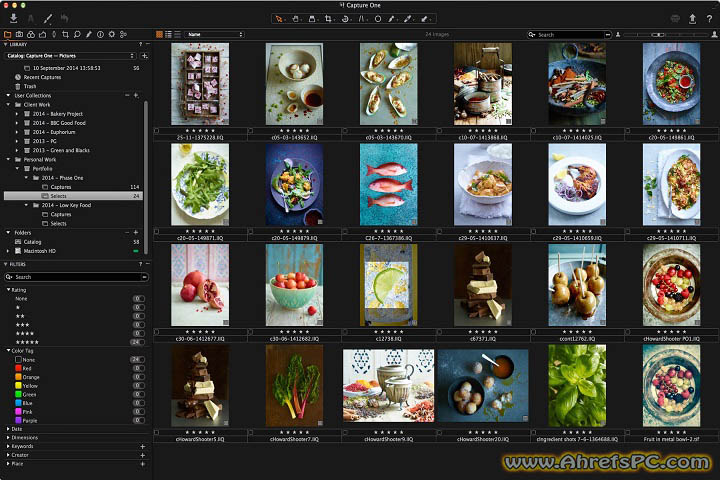Select Captures under 2014 - Phase One
This screenshot has width=720, height=480.
(61, 187)
